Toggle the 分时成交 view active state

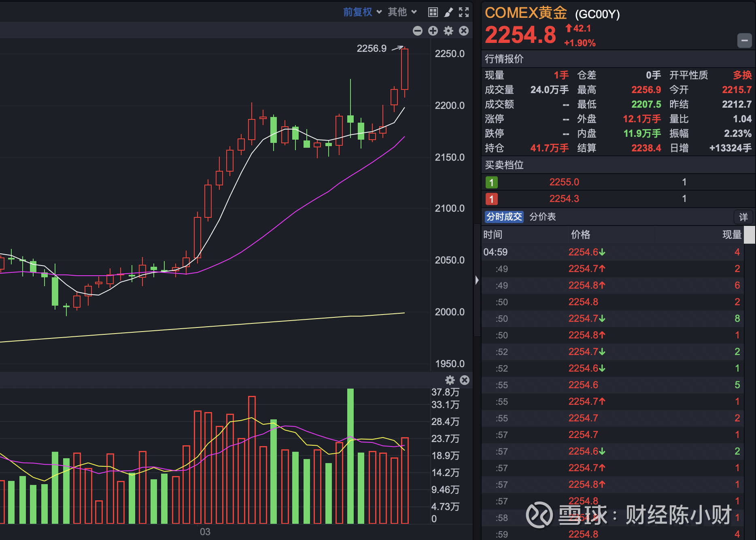pos(504,217)
